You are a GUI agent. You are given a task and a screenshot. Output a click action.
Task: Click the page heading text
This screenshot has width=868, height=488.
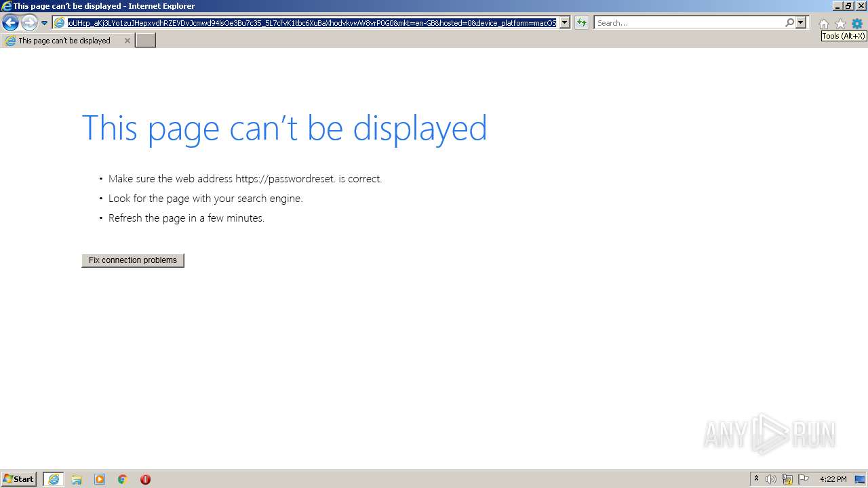(x=284, y=127)
